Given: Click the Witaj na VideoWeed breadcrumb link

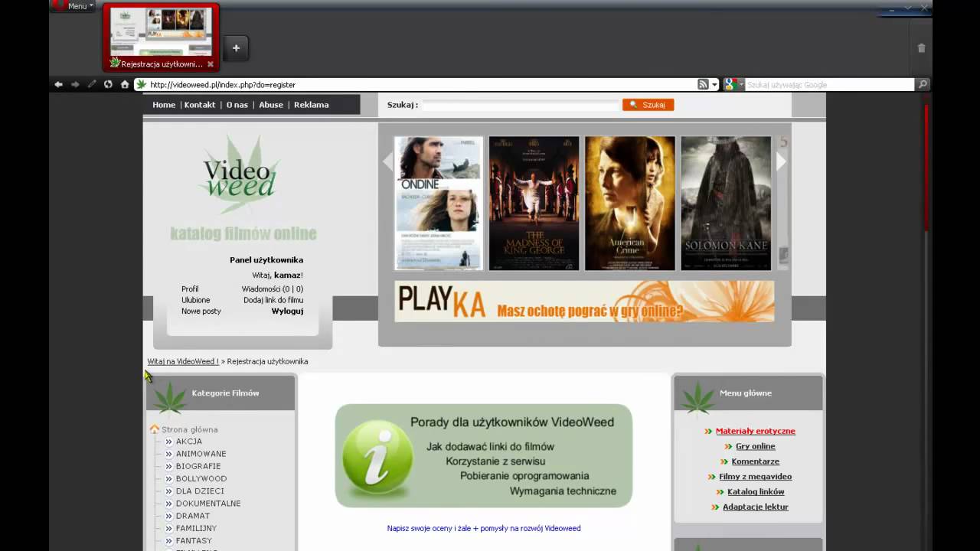Looking at the screenshot, I should (x=183, y=361).
